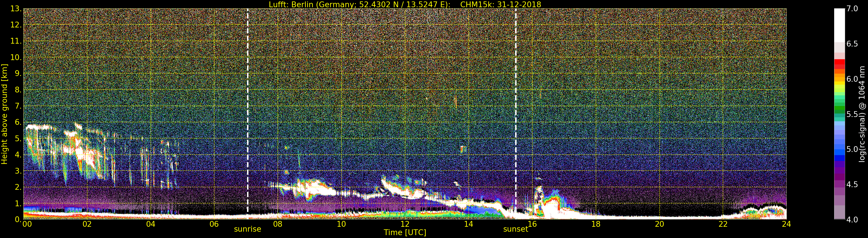Image resolution: width=868 pixels, height=238 pixels.
Task: Click the height axis tick label 13.
Action: [16, 9]
